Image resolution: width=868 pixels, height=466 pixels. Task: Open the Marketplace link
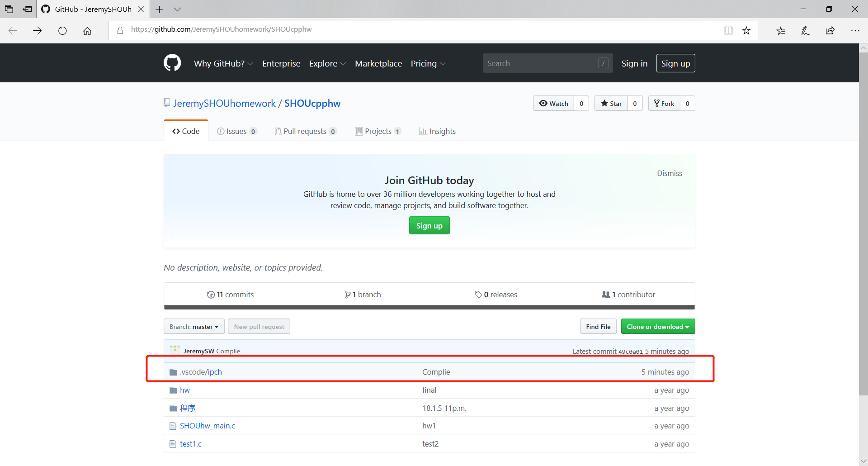coord(378,63)
